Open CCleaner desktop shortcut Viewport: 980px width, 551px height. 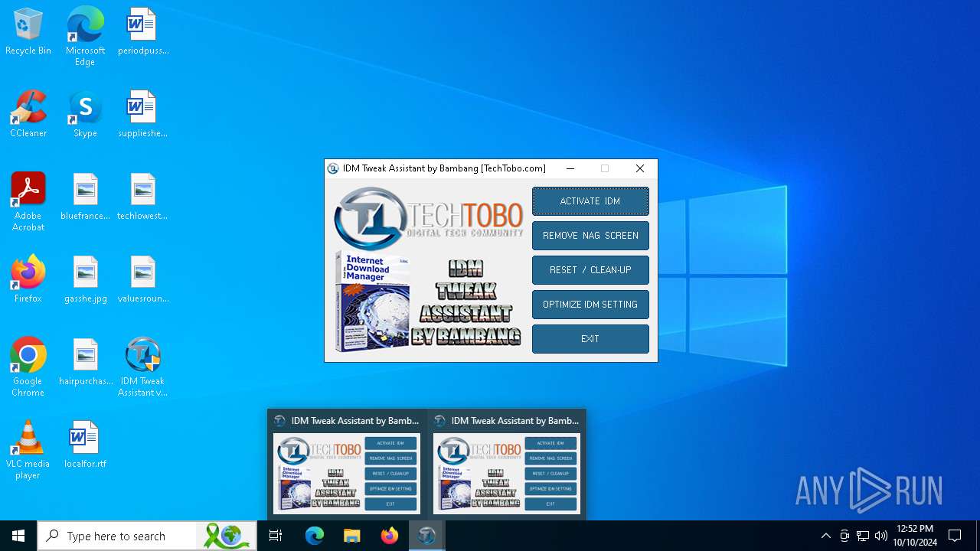(28, 115)
